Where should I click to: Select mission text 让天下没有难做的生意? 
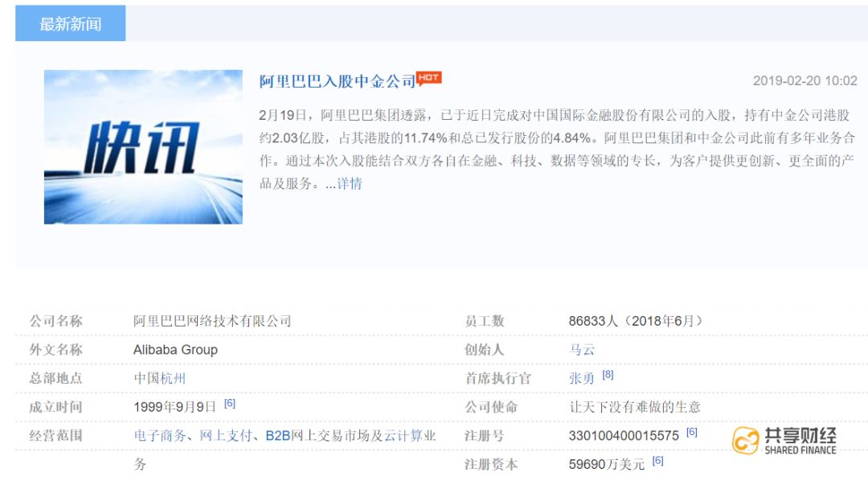click(635, 407)
